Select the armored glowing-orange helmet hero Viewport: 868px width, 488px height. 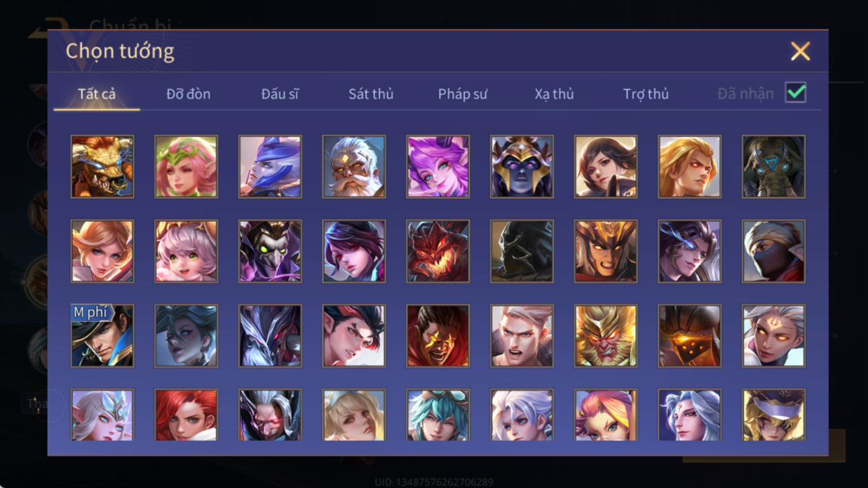689,336
